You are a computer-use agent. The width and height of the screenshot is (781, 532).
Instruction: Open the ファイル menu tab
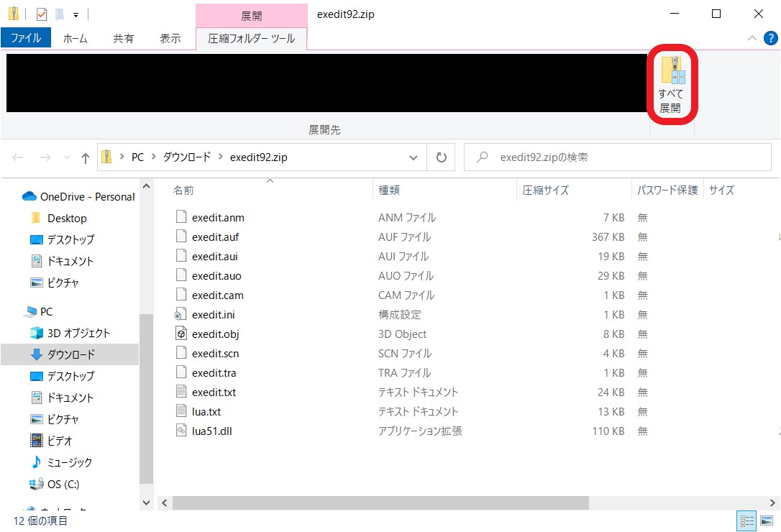click(x=26, y=38)
